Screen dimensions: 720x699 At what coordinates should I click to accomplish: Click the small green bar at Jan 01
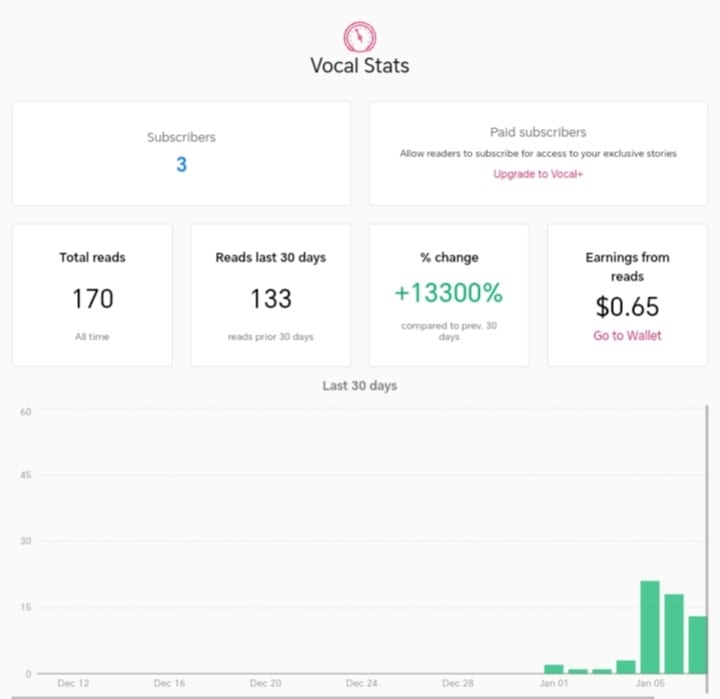[554, 669]
